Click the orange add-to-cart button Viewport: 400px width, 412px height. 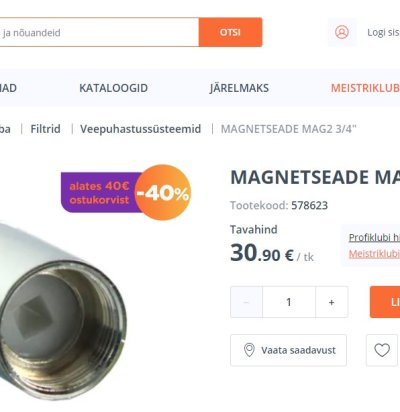pos(385,302)
